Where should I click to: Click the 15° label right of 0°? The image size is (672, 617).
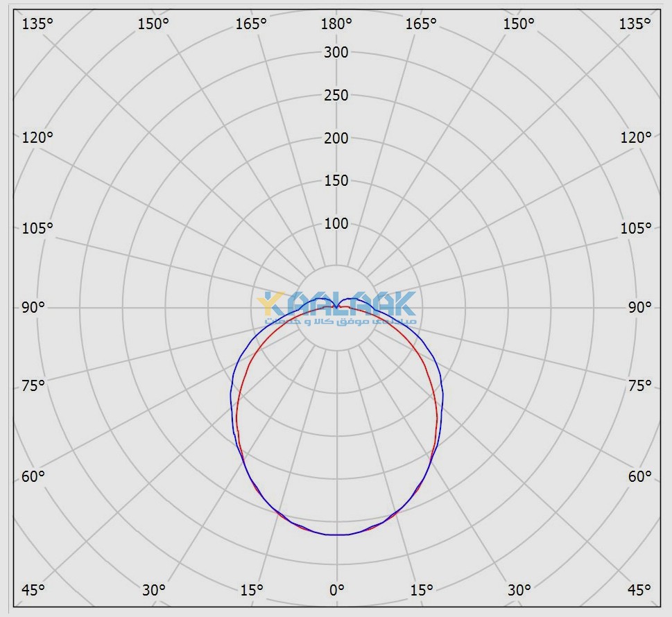tap(422, 590)
